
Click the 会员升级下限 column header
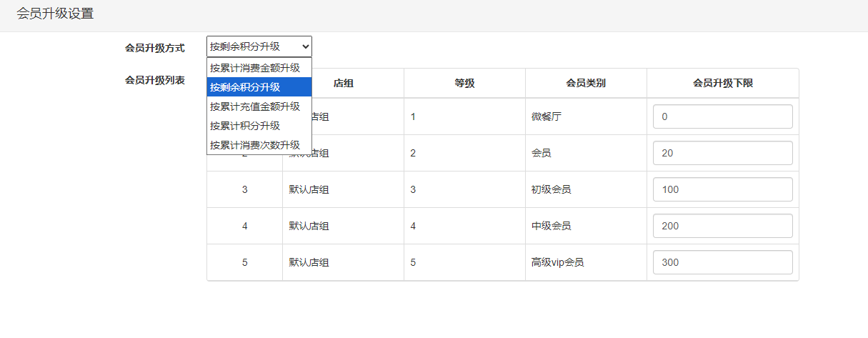coord(722,83)
